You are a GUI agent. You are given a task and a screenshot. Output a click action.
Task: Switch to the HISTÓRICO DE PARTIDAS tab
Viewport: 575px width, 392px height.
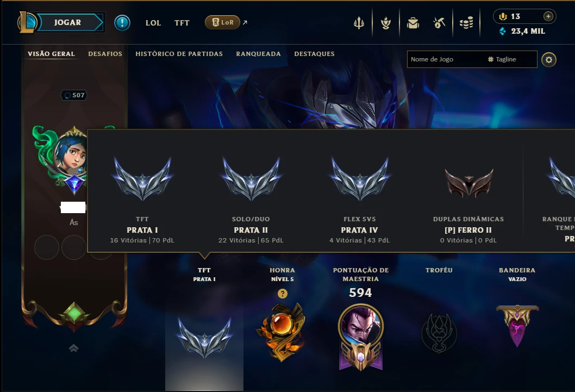(179, 54)
